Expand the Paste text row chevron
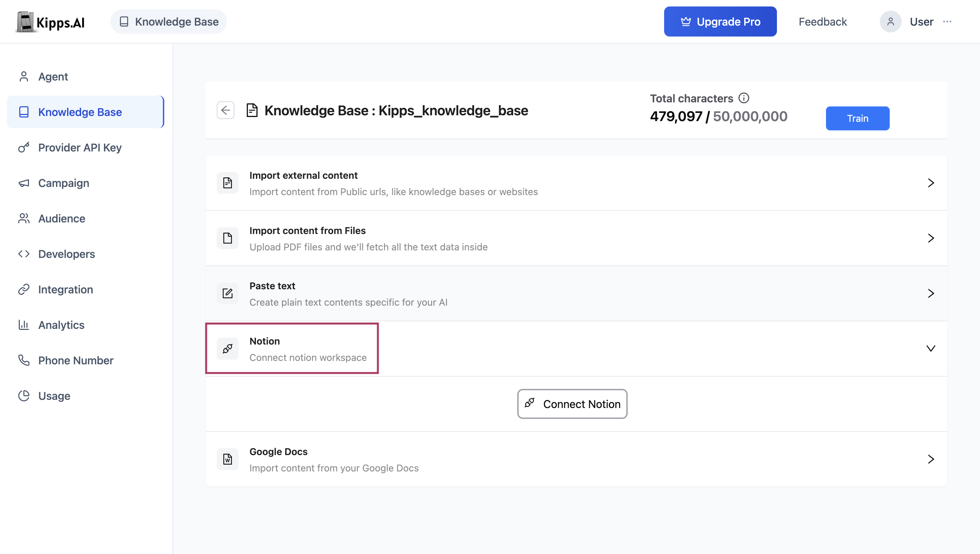Viewport: 980px width, 554px height. (x=931, y=293)
